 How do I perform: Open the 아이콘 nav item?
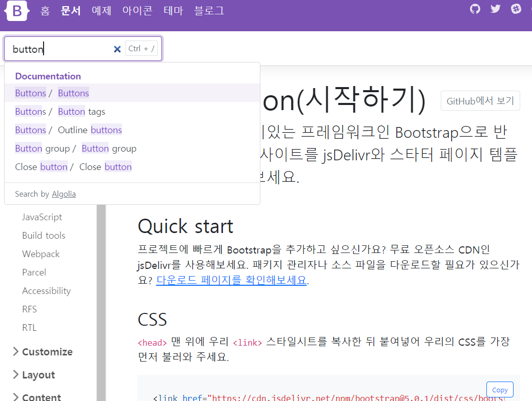point(137,11)
